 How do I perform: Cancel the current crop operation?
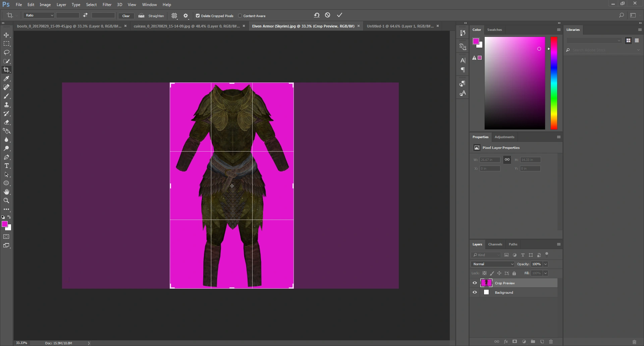[328, 15]
